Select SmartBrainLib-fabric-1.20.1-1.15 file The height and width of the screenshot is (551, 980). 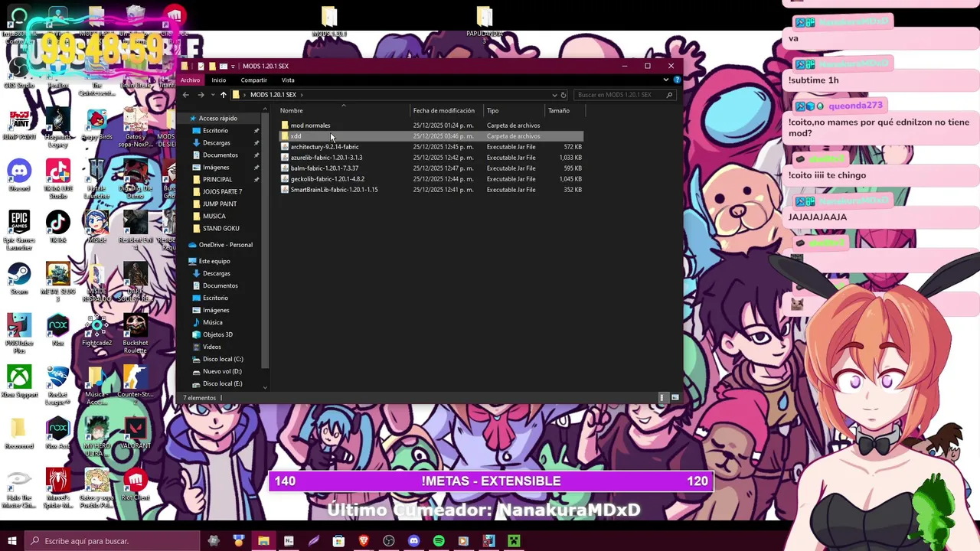pos(430,190)
